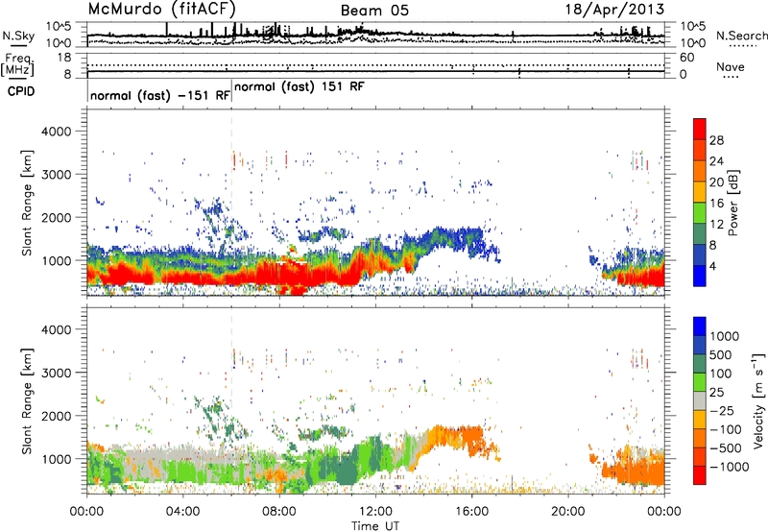The image size is (768, 532).
Task: Pick the gray Velocity colorbar segment
Action: click(700, 400)
